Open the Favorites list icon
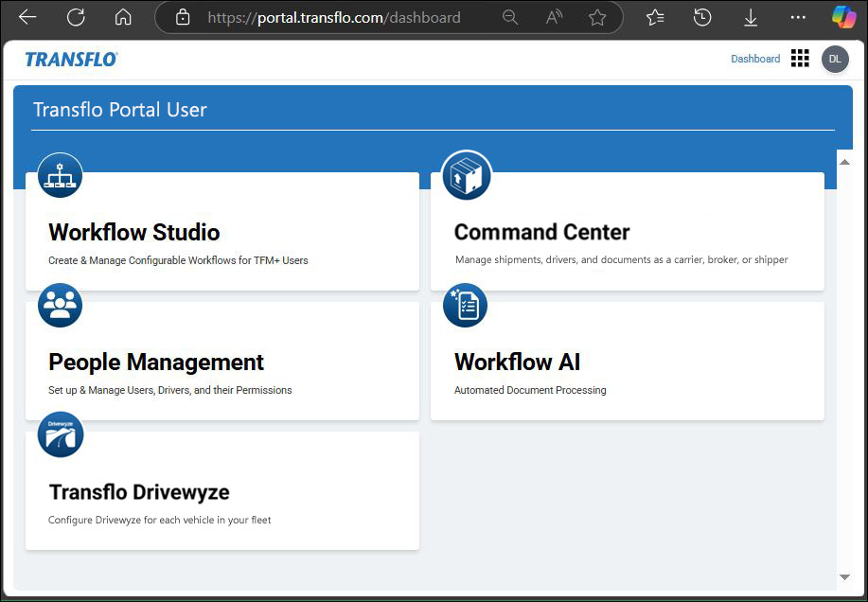Image resolution: width=868 pixels, height=602 pixels. (655, 18)
